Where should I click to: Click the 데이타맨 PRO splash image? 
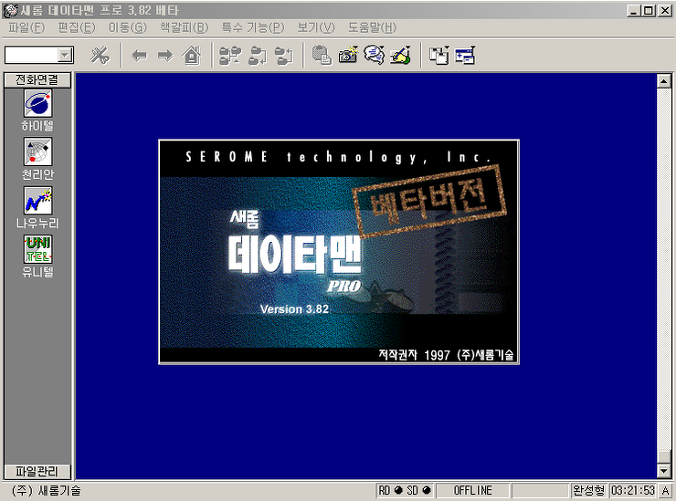pyautogui.click(x=339, y=252)
